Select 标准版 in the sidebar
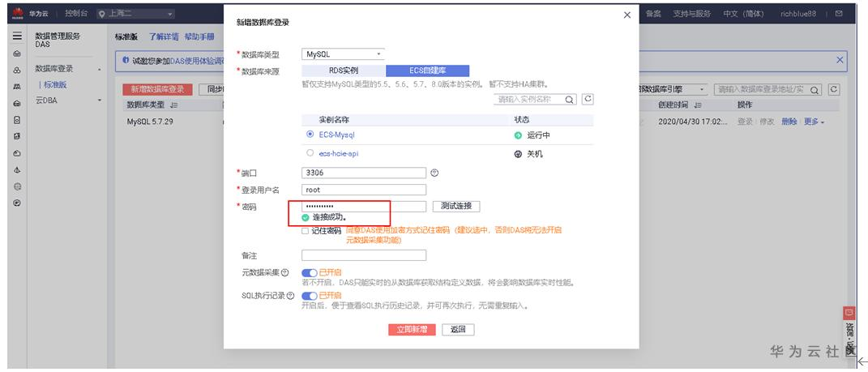 [x=55, y=85]
